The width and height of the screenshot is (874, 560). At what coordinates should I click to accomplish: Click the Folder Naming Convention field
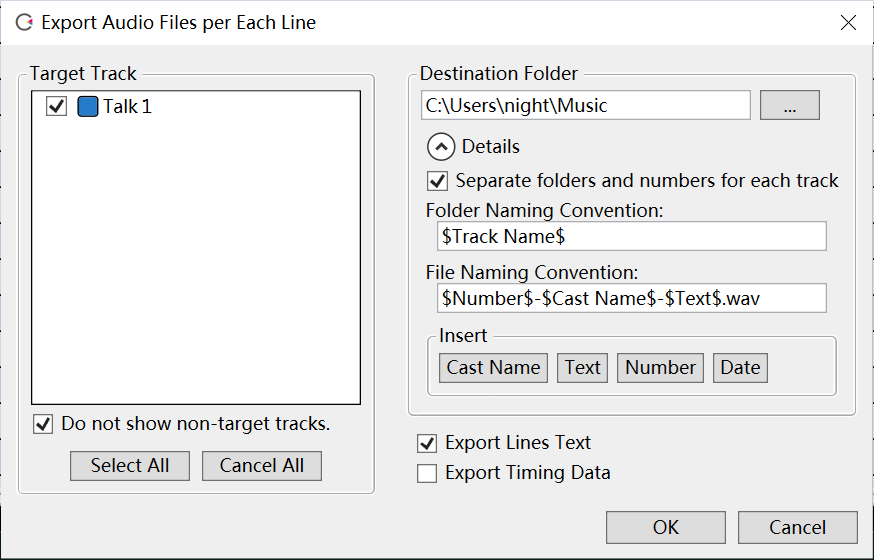[x=632, y=236]
